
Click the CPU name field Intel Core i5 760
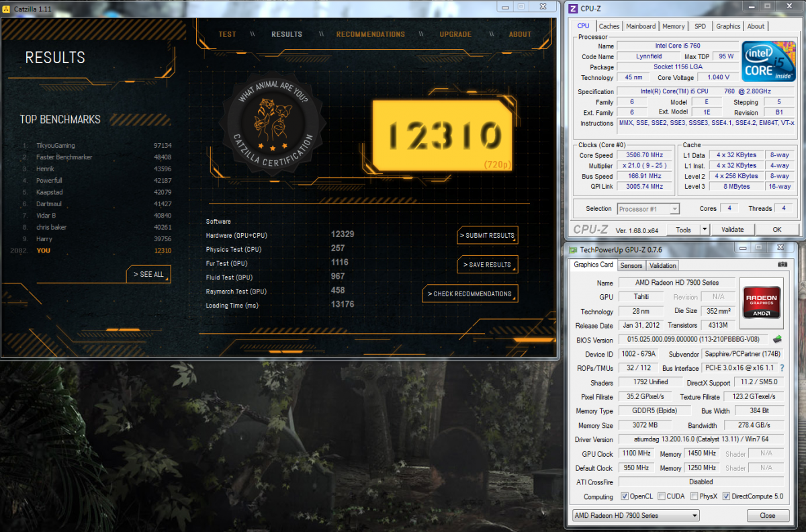(x=677, y=46)
